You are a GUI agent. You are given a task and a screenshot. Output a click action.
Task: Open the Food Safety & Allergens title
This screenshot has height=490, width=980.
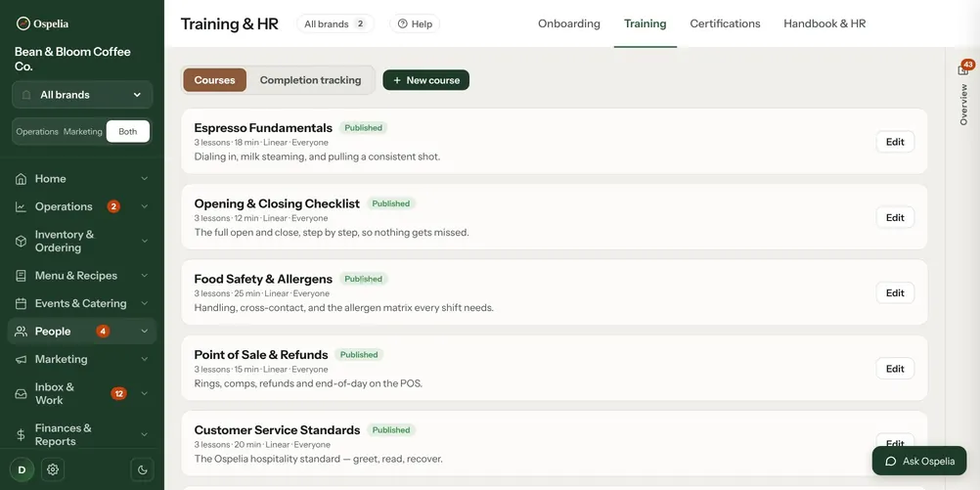pos(263,280)
